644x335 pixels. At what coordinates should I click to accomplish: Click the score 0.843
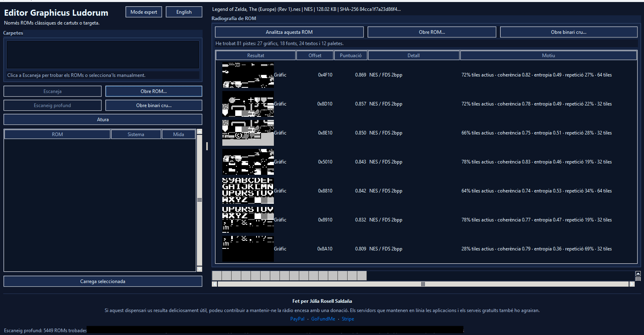(360, 162)
